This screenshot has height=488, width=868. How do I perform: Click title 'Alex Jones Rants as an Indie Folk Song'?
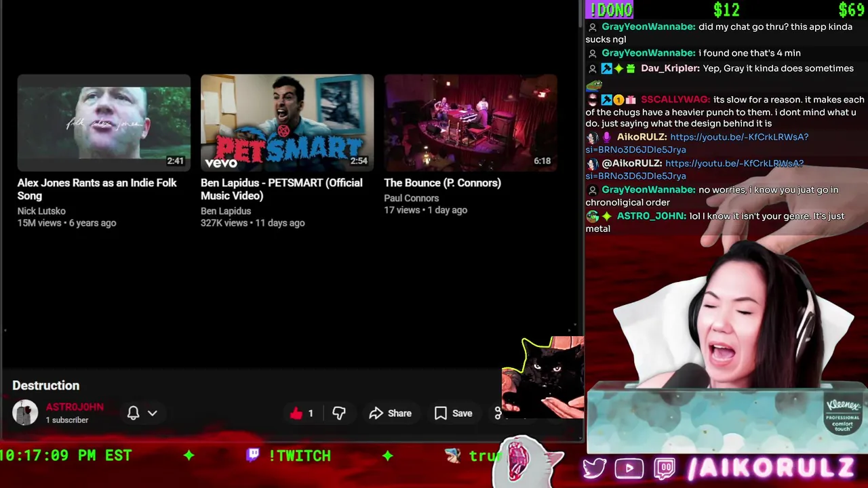97,189
